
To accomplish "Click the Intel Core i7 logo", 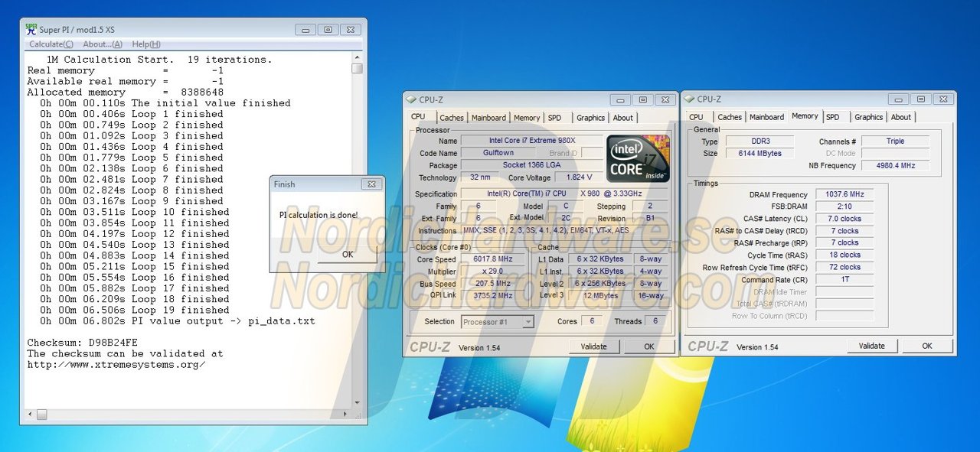I will click(x=639, y=159).
